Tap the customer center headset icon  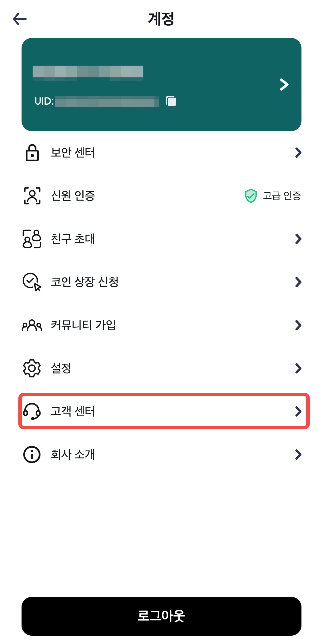pyautogui.click(x=32, y=411)
